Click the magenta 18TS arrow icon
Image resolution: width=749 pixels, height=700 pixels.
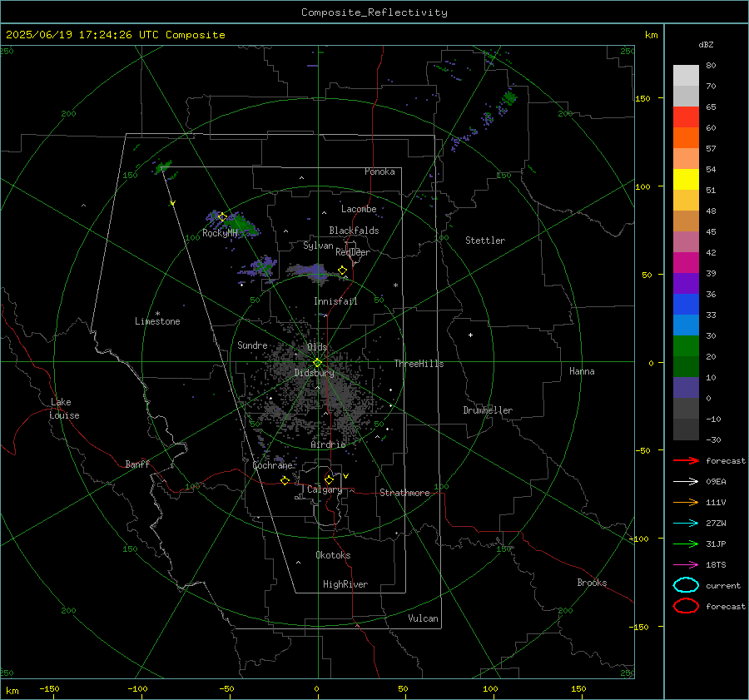click(x=686, y=565)
